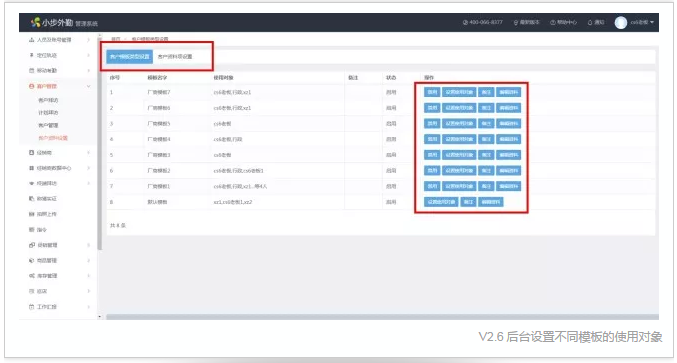This screenshot has width=677, height=363.
Task: Click the 最新版本 icon in header
Action: pyautogui.click(x=516, y=22)
